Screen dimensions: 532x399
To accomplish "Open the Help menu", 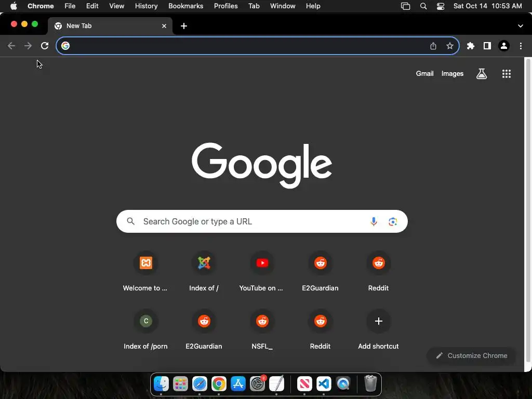I will pos(313,6).
